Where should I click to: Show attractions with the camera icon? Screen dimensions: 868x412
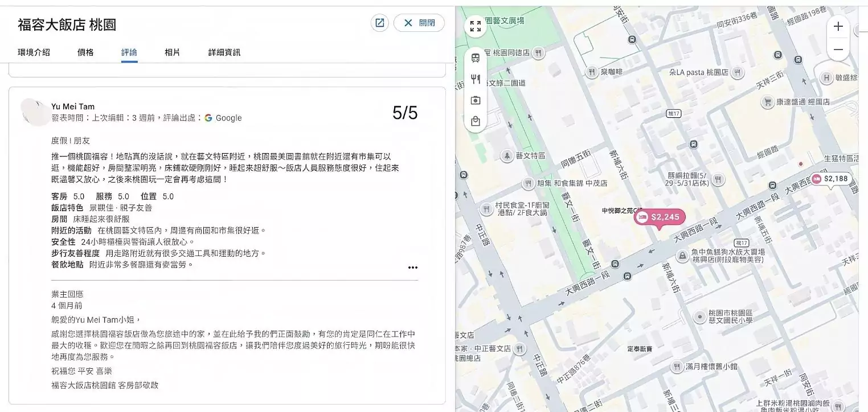click(476, 100)
